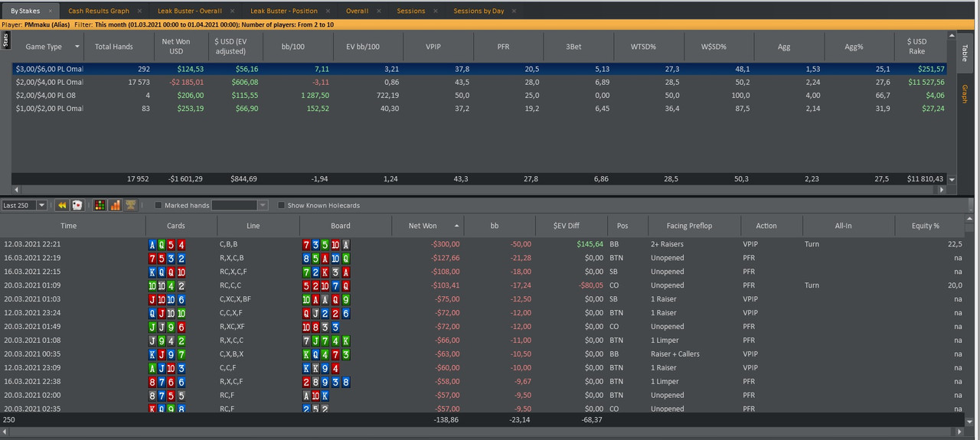Click the trophy icon in hands toolbar

coord(130,205)
